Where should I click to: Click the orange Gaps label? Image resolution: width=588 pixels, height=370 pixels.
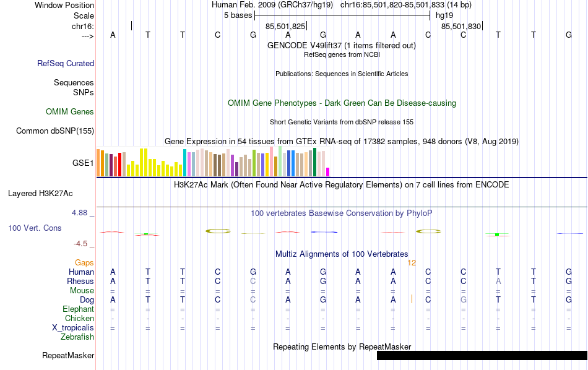click(x=84, y=263)
